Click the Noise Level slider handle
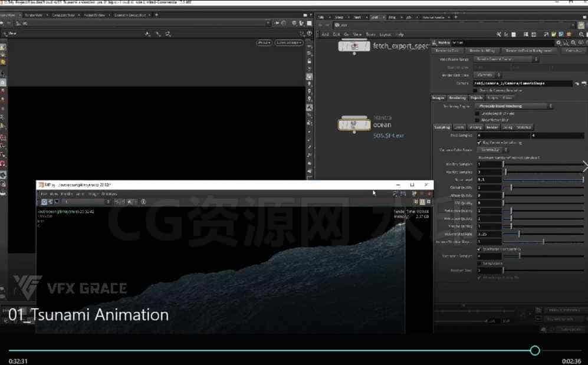Viewport: 588px width, 365px height. (x=583, y=180)
